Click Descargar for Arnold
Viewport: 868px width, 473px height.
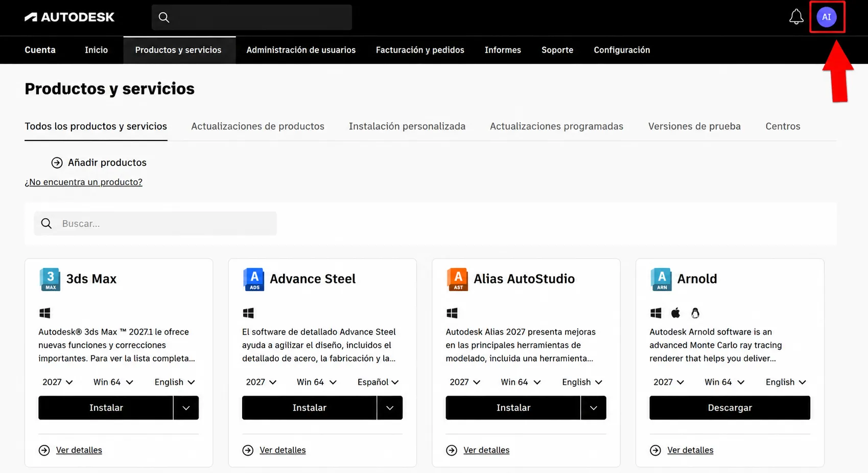click(730, 408)
